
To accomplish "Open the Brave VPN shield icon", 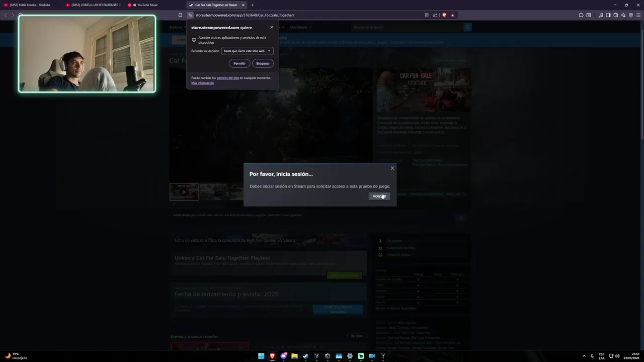I will (x=631, y=15).
